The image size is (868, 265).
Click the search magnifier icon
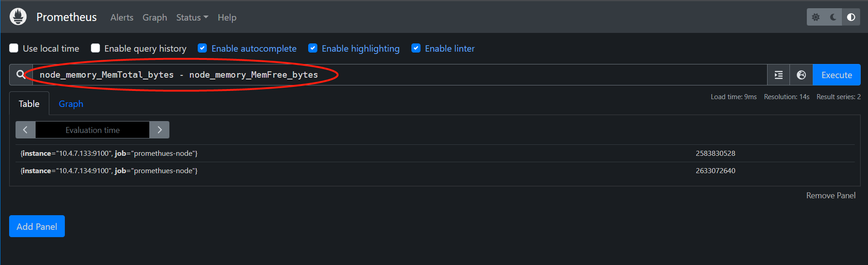[x=21, y=74]
